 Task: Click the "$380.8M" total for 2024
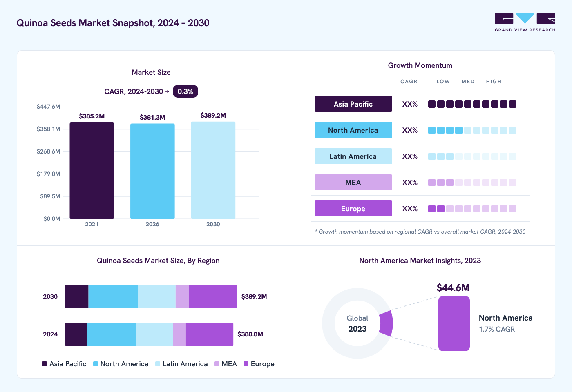[250, 334]
